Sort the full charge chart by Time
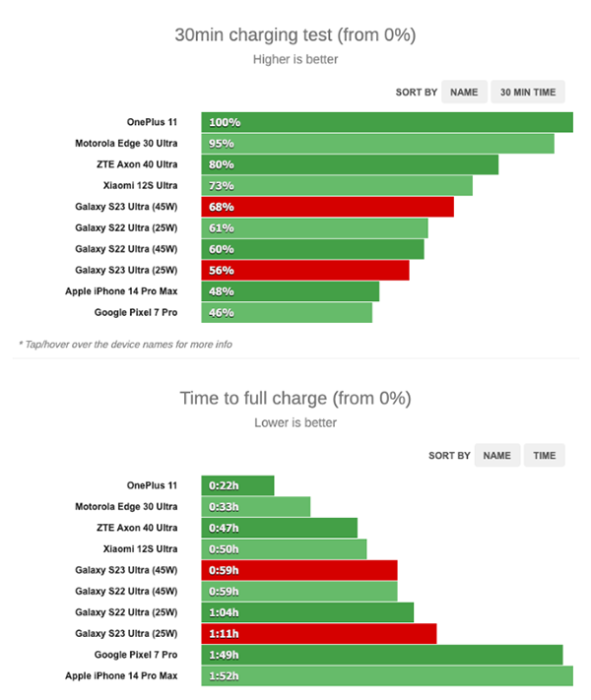591x700 pixels. click(545, 456)
